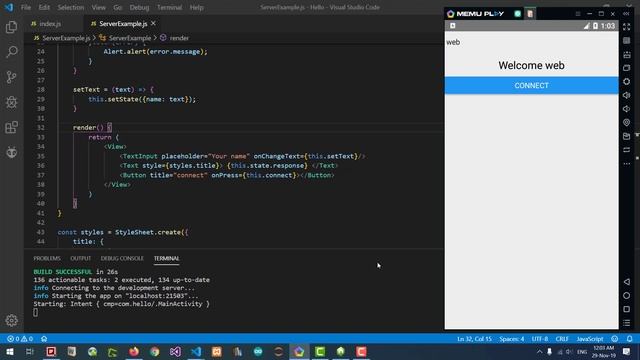
Task: Switch to the Output panel tab
Action: coord(80,258)
